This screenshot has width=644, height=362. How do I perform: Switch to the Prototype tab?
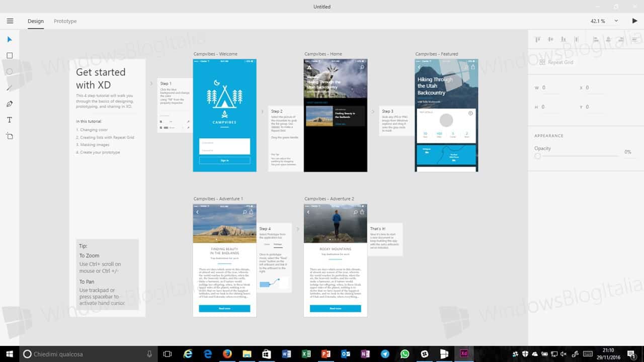pyautogui.click(x=65, y=21)
